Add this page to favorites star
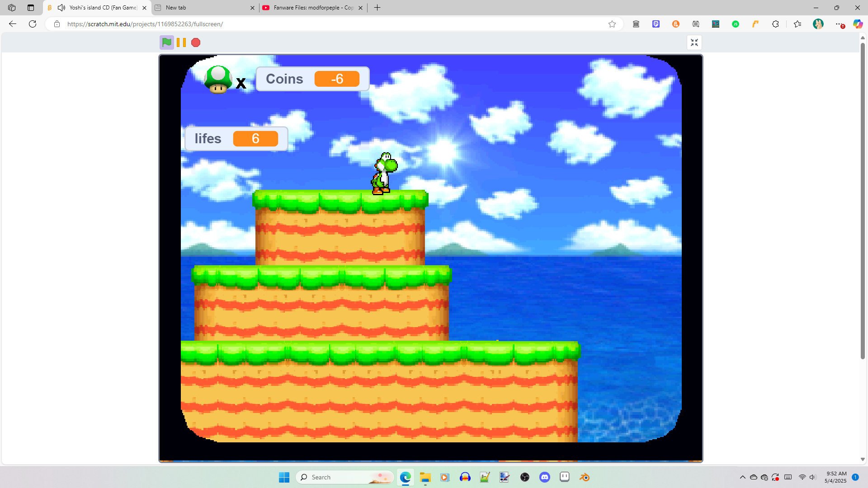 (x=612, y=24)
